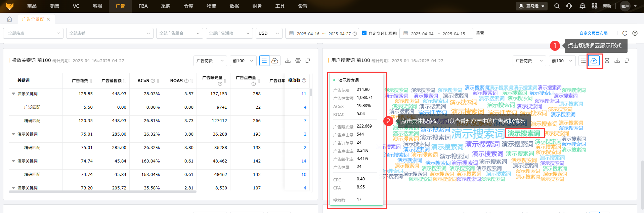
Task: Open the 广告 menu
Action: tap(120, 6)
